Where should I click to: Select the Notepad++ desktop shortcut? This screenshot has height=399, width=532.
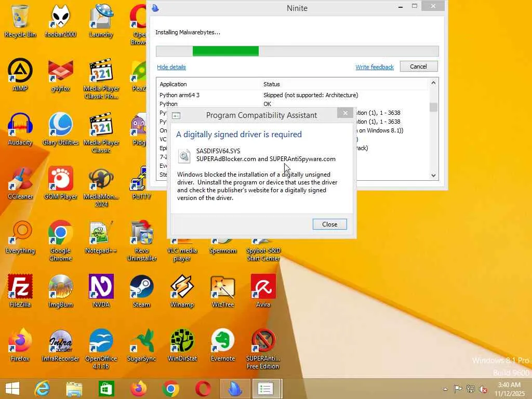pos(101,237)
